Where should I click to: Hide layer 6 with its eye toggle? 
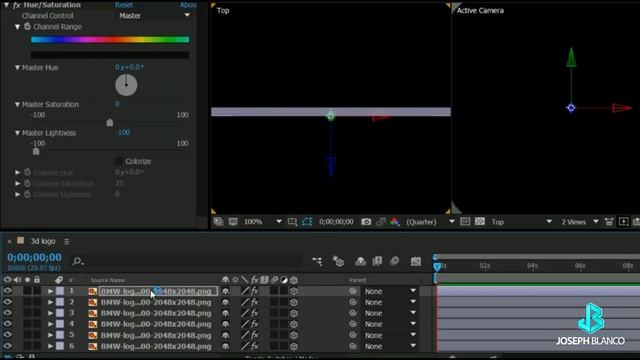(x=7, y=346)
